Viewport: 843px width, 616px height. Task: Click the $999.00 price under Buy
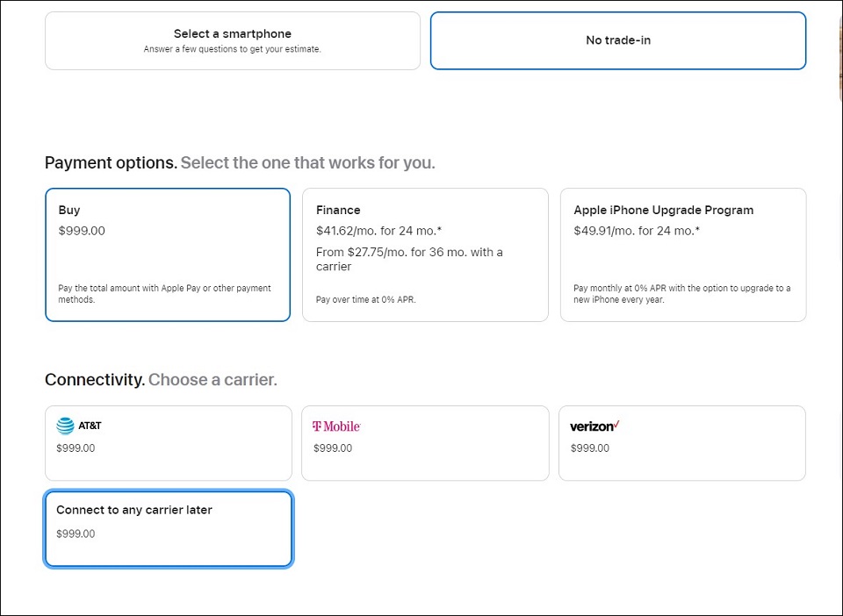(x=82, y=231)
